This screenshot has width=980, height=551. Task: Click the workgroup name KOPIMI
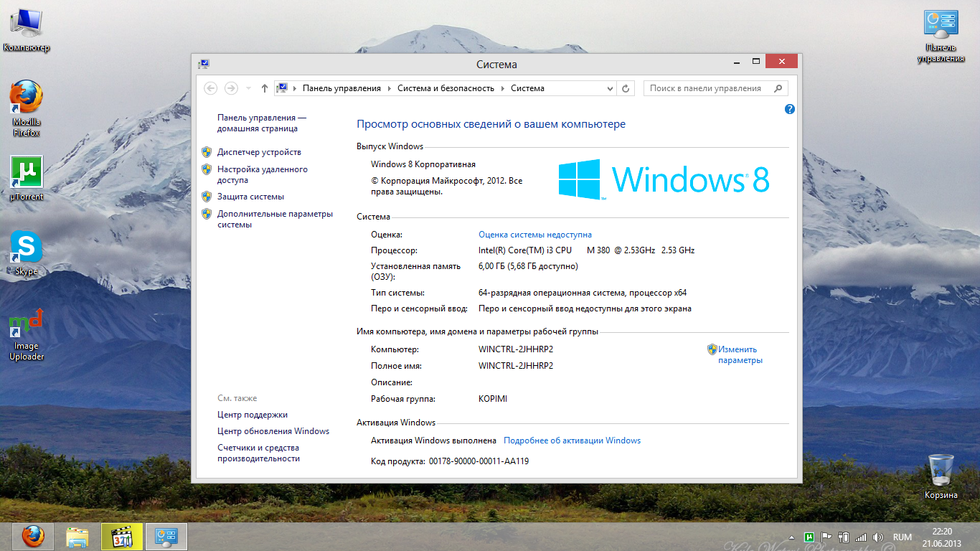(493, 399)
